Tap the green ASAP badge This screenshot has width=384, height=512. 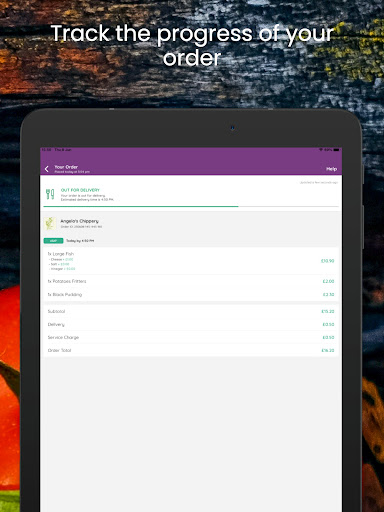[x=53, y=241]
